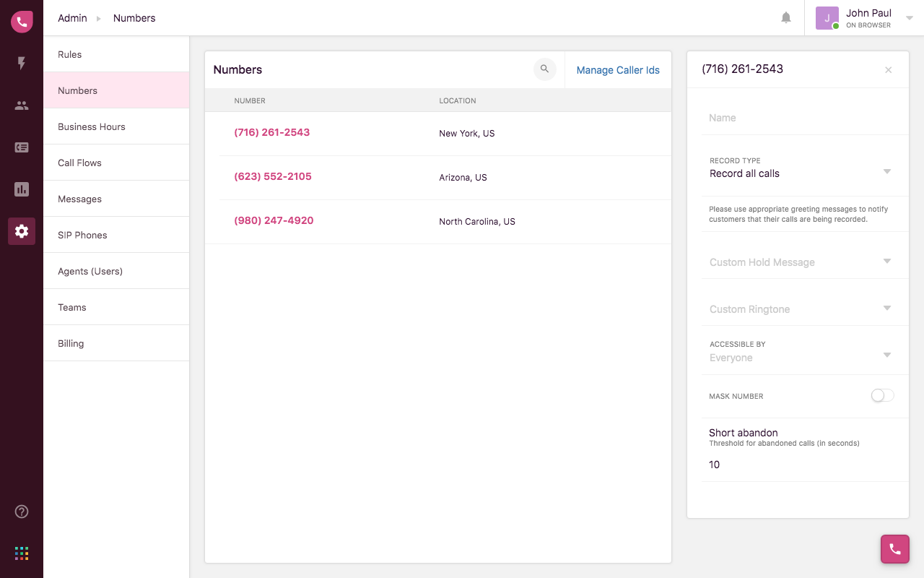Toggle the Mask Number switch
Image resolution: width=924 pixels, height=578 pixels.
(x=882, y=396)
